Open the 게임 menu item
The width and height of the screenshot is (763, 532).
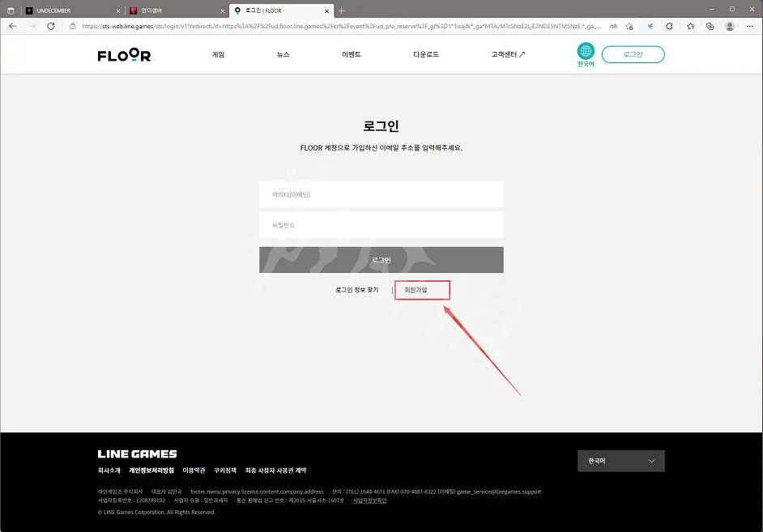218,55
